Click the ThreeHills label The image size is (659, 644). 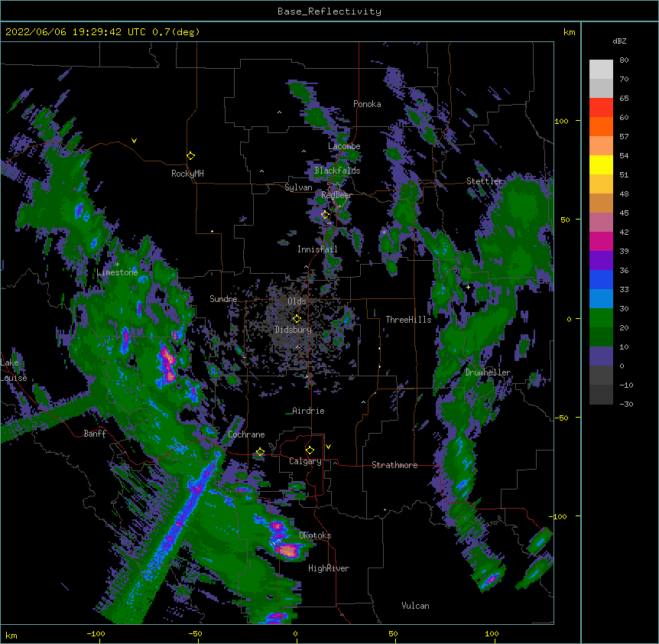(x=408, y=320)
